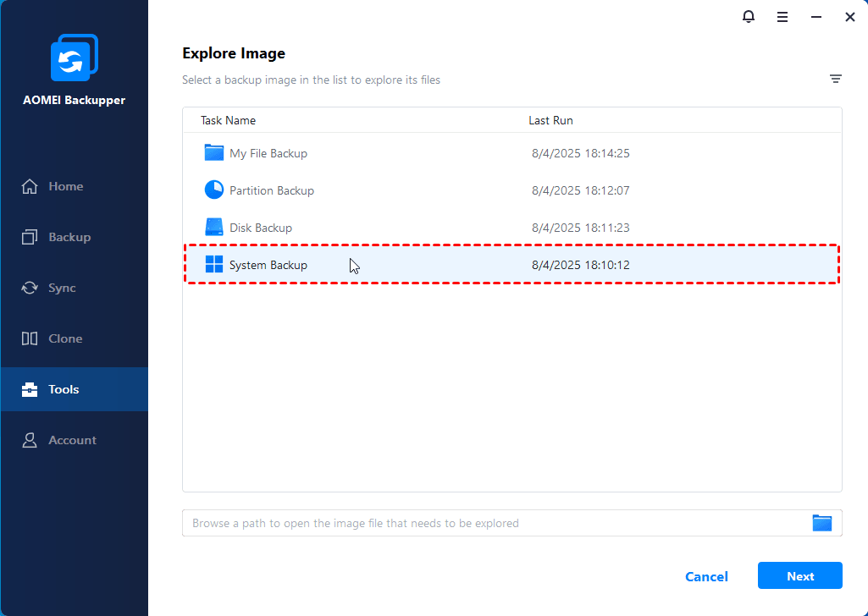Click the Disk Backup drive icon
The image size is (868, 616).
214,228
